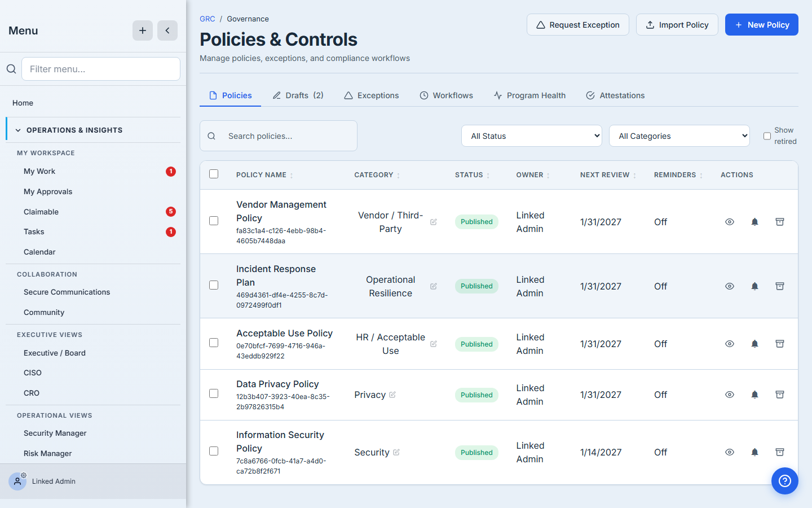Viewport: 812px width, 508px height.
Task: Switch to the Drafts tab
Action: tap(298, 95)
